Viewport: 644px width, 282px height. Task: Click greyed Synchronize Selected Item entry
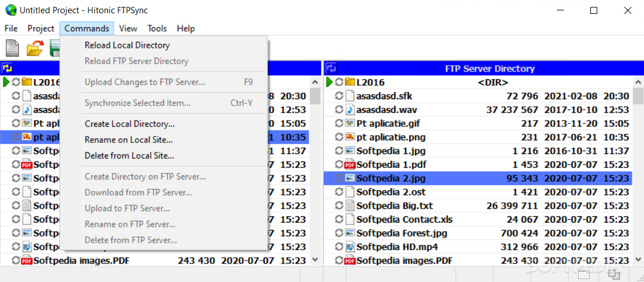point(164,103)
